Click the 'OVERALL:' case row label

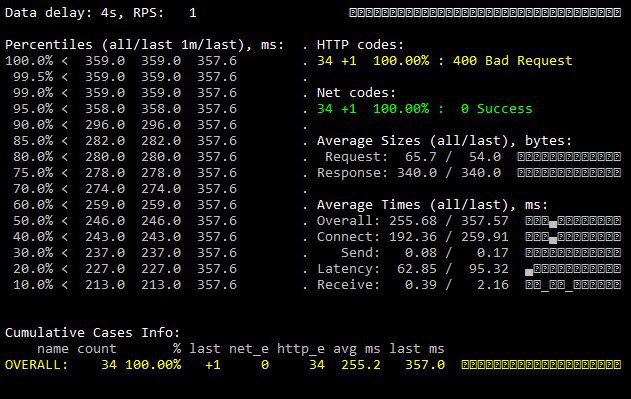point(37,365)
